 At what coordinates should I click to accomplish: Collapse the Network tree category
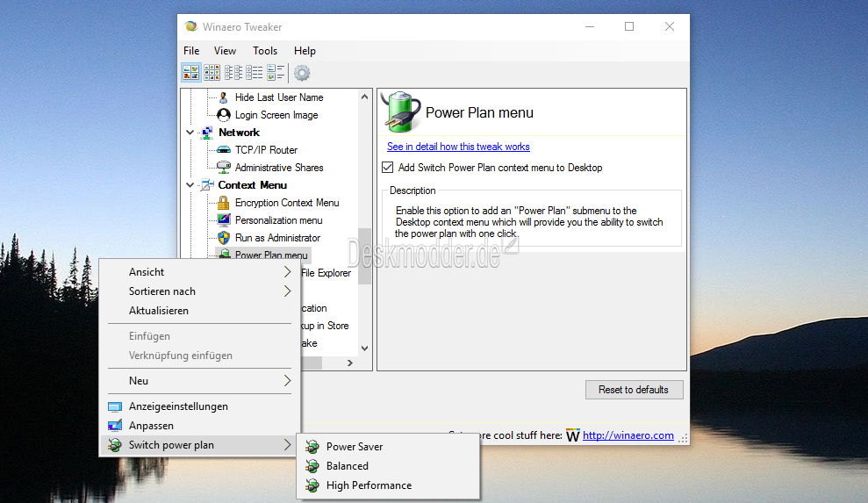pos(190,133)
